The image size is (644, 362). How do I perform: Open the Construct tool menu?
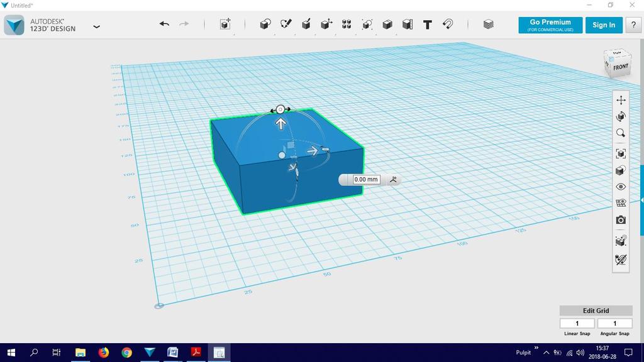click(x=306, y=25)
